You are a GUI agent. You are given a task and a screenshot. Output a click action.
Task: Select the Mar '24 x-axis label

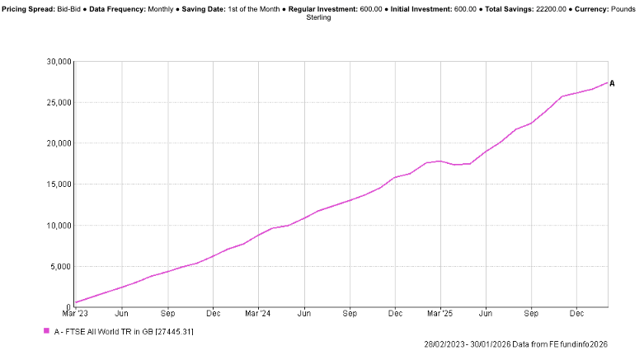(258, 314)
